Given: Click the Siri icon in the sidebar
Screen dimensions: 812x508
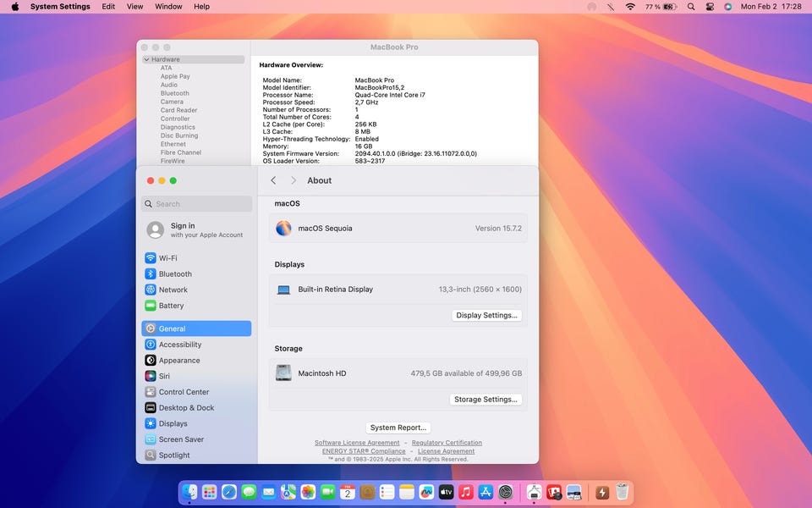Looking at the screenshot, I should (x=151, y=376).
